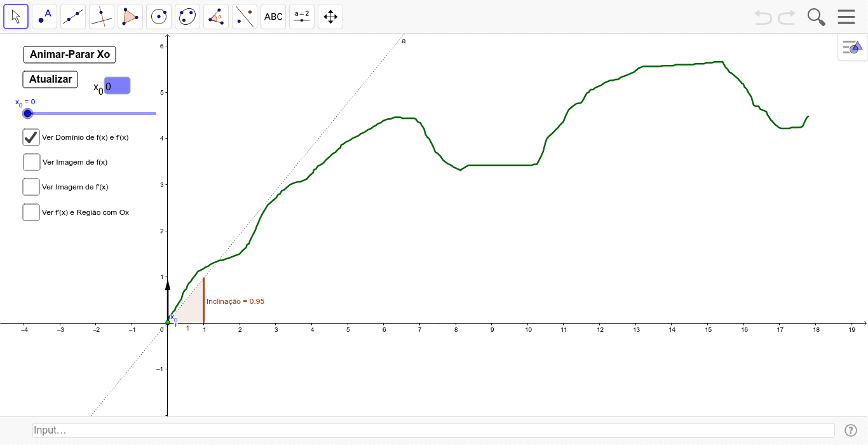Check Ver f'(x) e Região com Ox
Viewport: 868px width, 445px height.
[x=31, y=212]
